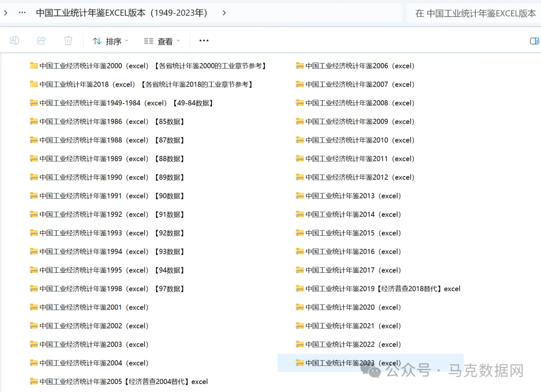
Task: Select folder icon of 中国工业经济统计年鉴2004
Action: [34, 363]
